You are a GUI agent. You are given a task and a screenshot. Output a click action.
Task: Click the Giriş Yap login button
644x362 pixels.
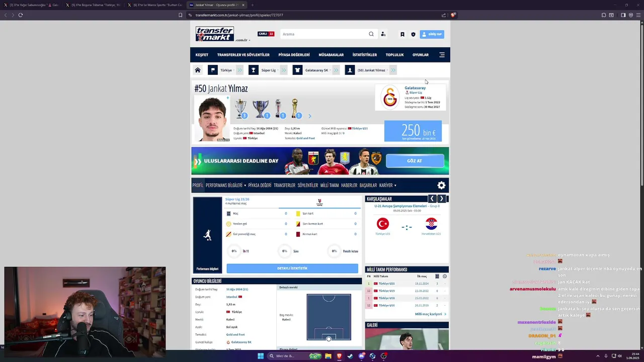tap(432, 34)
